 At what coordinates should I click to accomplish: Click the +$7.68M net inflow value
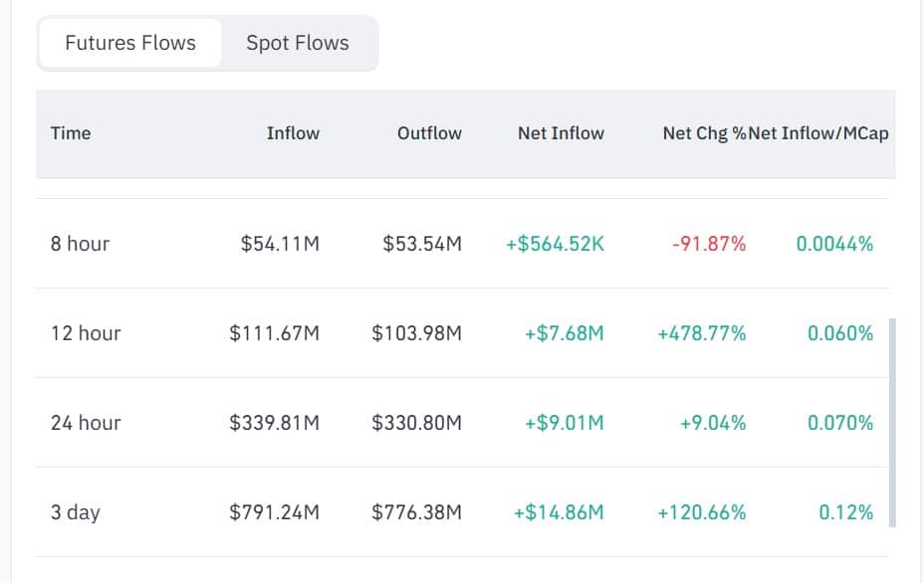(x=565, y=333)
